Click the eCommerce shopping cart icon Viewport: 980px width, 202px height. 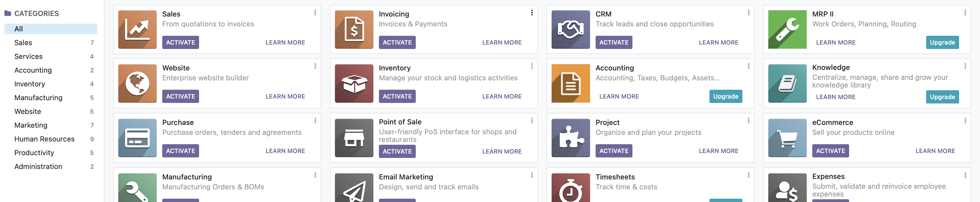point(788,138)
